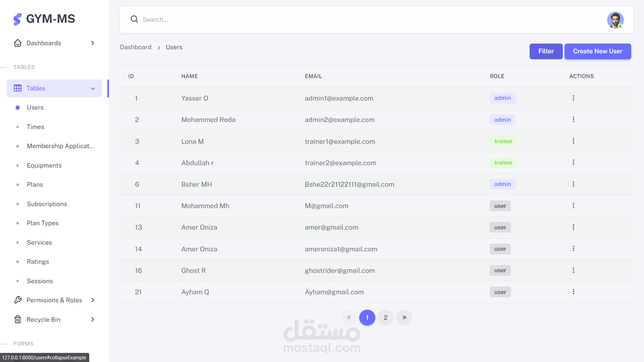This screenshot has width=644, height=362.
Task: Expand Recycle Bin submenu chevron
Action: coord(93,319)
